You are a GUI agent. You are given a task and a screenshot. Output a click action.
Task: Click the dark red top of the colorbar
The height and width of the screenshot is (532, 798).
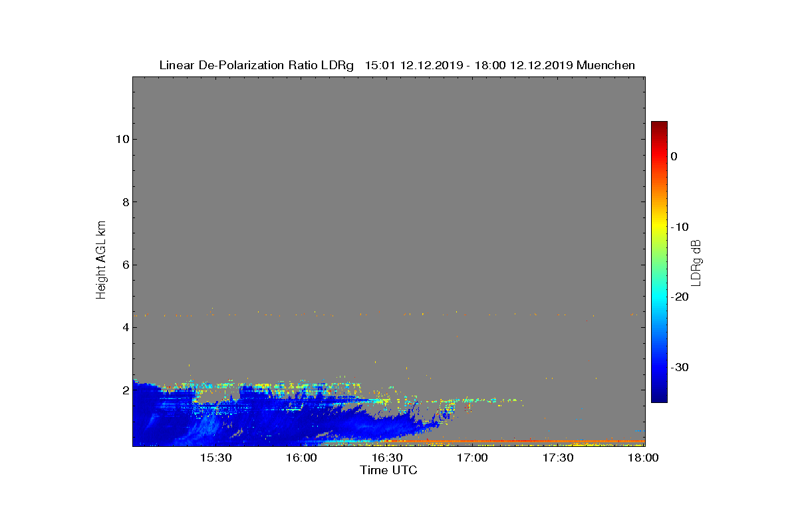tap(659, 126)
